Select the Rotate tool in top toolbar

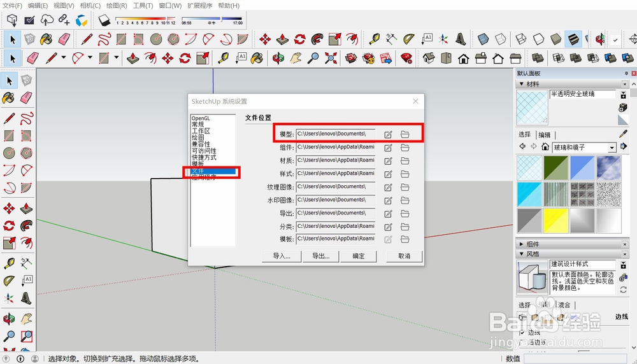[300, 39]
